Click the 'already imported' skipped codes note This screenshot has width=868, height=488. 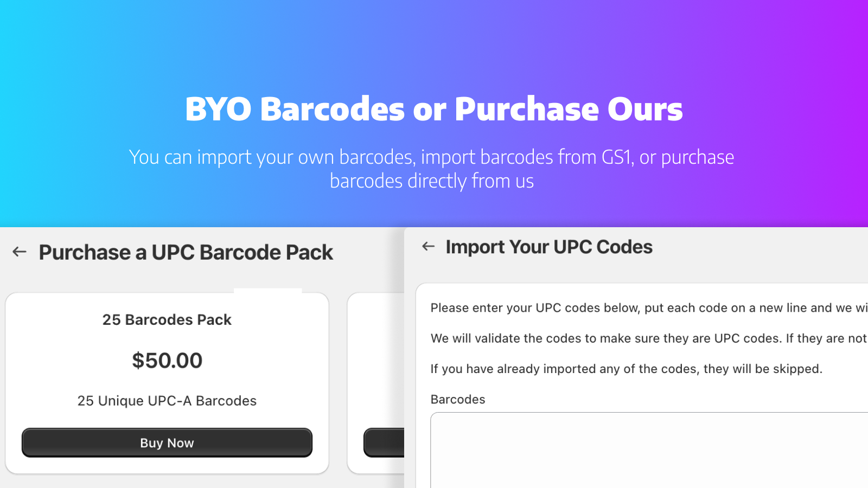tap(627, 369)
